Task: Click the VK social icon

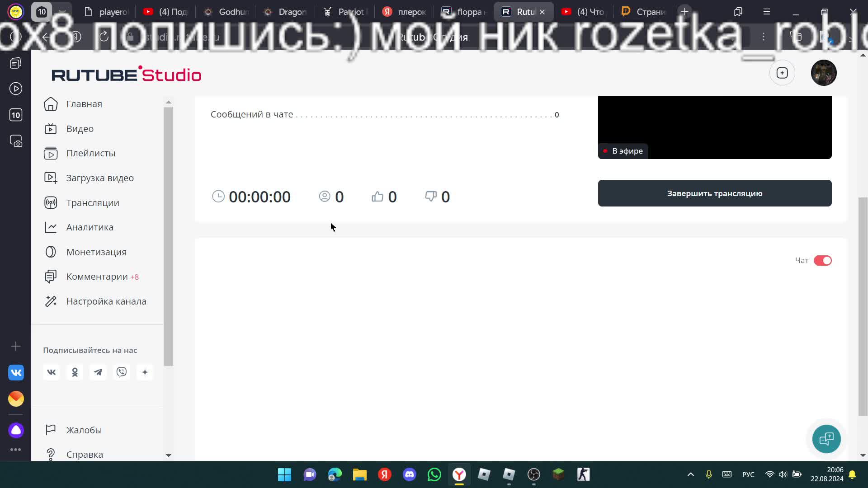Action: (51, 372)
